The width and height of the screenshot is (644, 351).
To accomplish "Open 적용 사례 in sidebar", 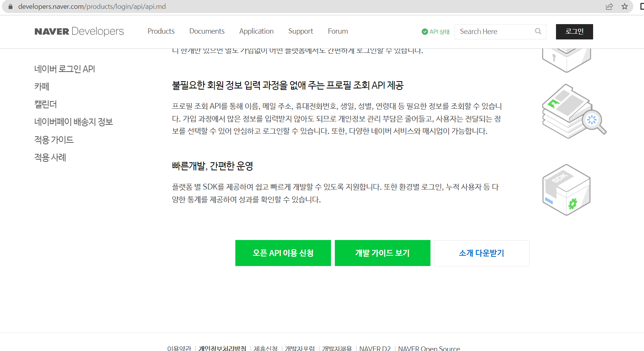I will [51, 157].
